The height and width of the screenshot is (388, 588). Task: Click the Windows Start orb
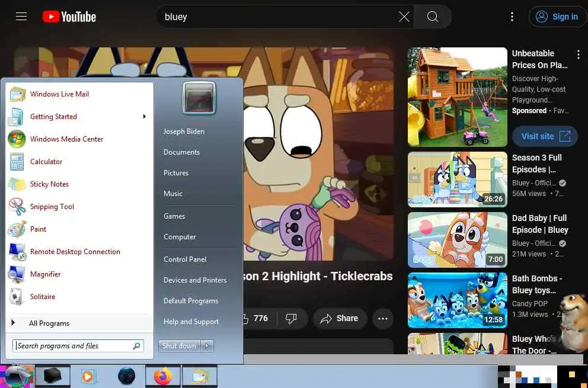tap(17, 376)
